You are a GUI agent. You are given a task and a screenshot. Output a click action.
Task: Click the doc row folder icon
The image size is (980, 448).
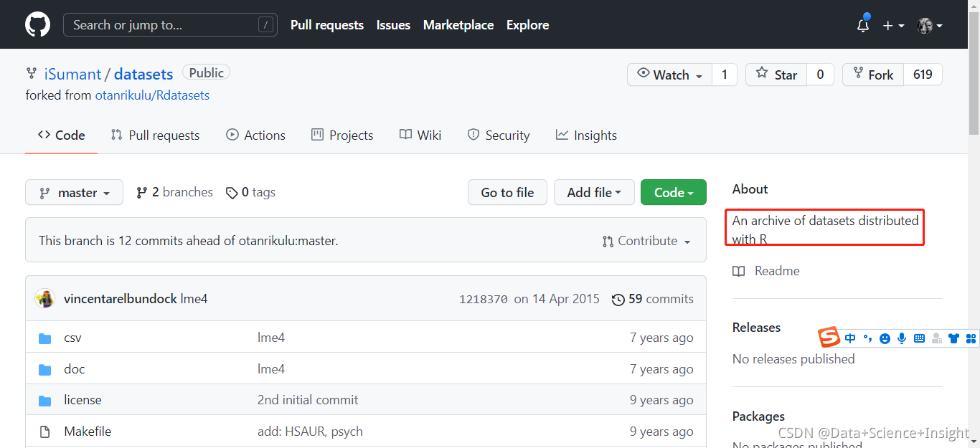click(44, 370)
